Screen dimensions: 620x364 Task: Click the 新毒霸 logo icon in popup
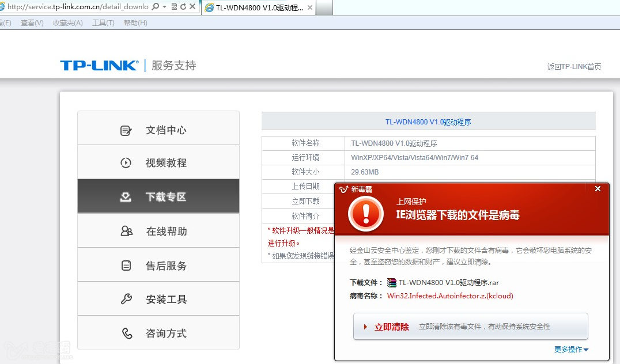click(343, 189)
